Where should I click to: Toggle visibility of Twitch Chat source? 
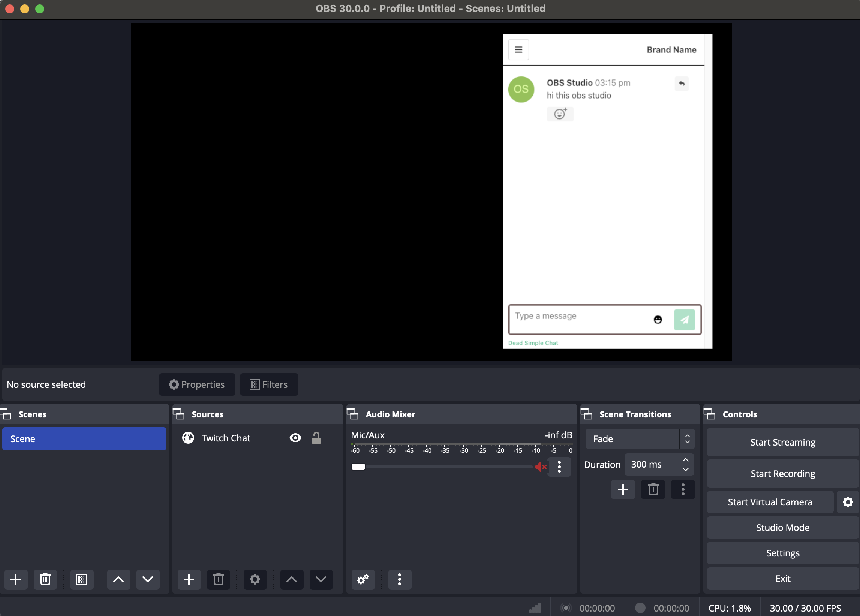click(x=293, y=438)
